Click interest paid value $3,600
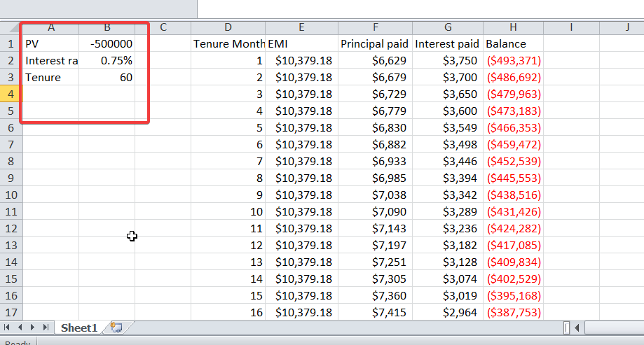Image resolution: width=644 pixels, height=345 pixels. point(448,111)
